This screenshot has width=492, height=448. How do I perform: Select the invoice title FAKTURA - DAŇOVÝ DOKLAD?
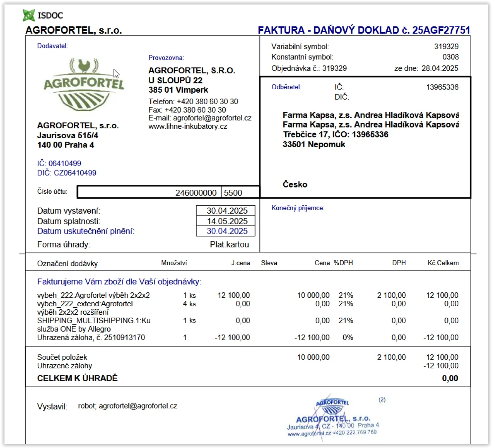329,30
